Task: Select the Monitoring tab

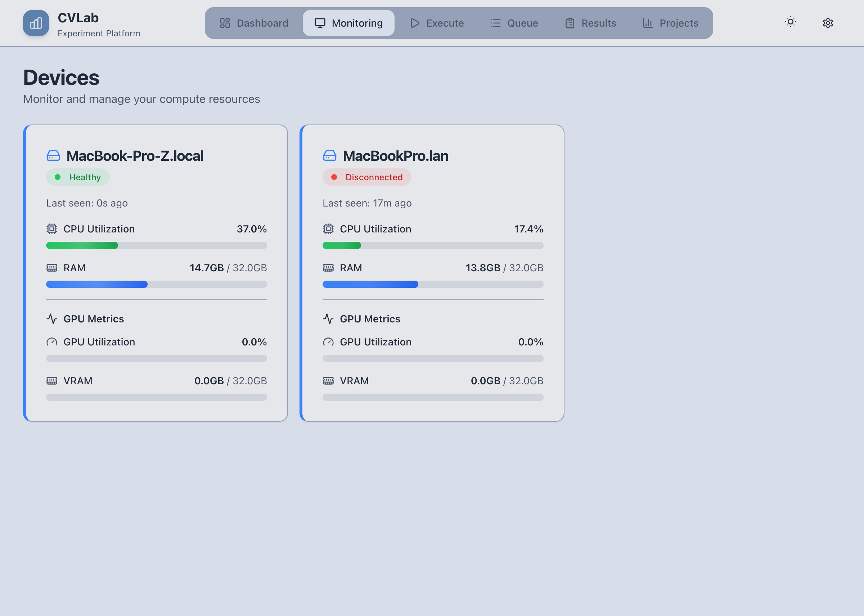Action: click(x=348, y=23)
